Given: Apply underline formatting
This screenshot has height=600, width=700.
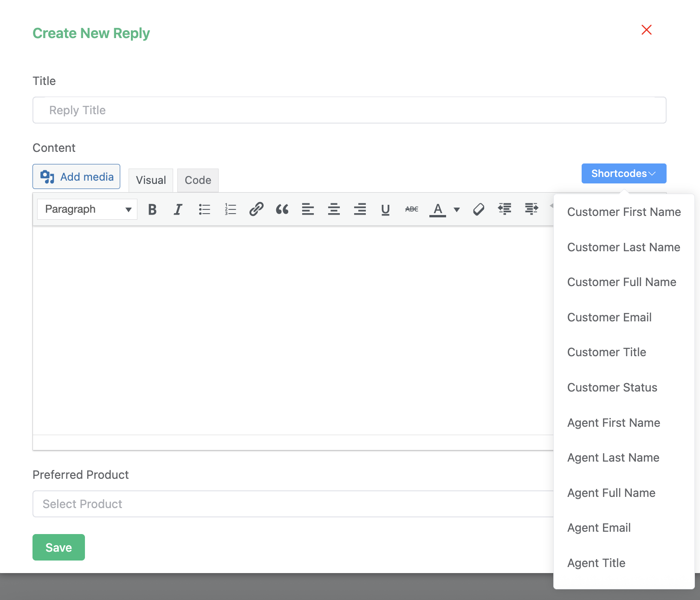Looking at the screenshot, I should [x=385, y=209].
